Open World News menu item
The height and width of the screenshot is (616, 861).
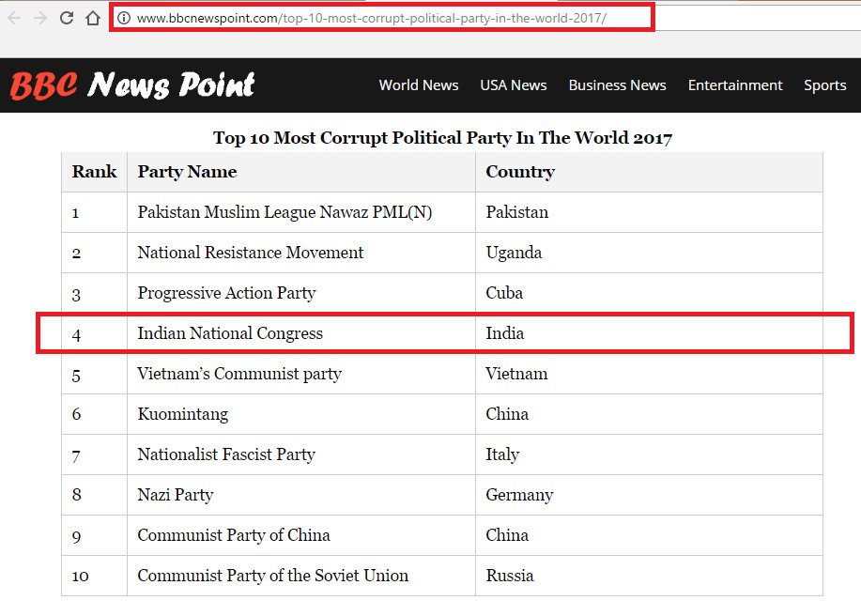[x=419, y=85]
